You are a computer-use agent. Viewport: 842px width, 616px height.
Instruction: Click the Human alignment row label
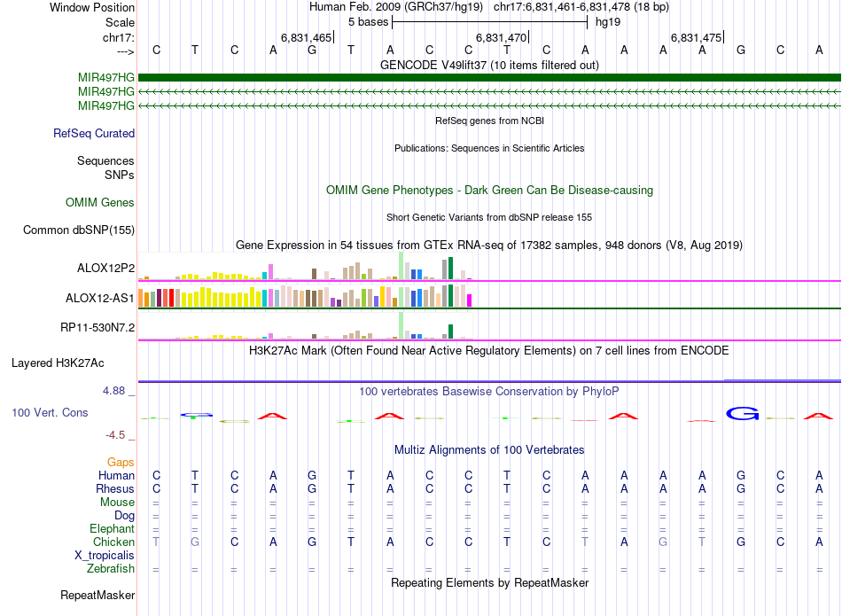coord(116,475)
